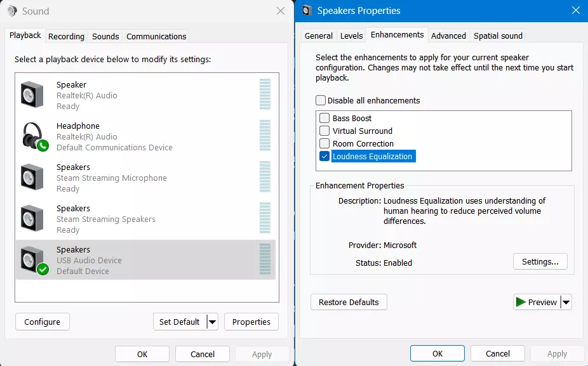Enable the Bass Boost checkbox
This screenshot has height=366, width=588.
(324, 118)
